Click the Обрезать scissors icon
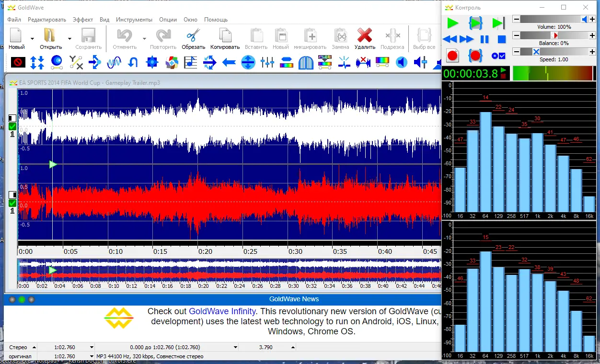The image size is (600, 364). point(193,36)
